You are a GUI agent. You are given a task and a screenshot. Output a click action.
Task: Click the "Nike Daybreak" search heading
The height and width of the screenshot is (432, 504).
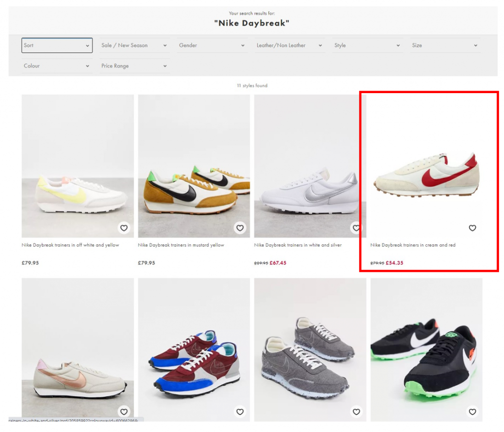pyautogui.click(x=252, y=23)
